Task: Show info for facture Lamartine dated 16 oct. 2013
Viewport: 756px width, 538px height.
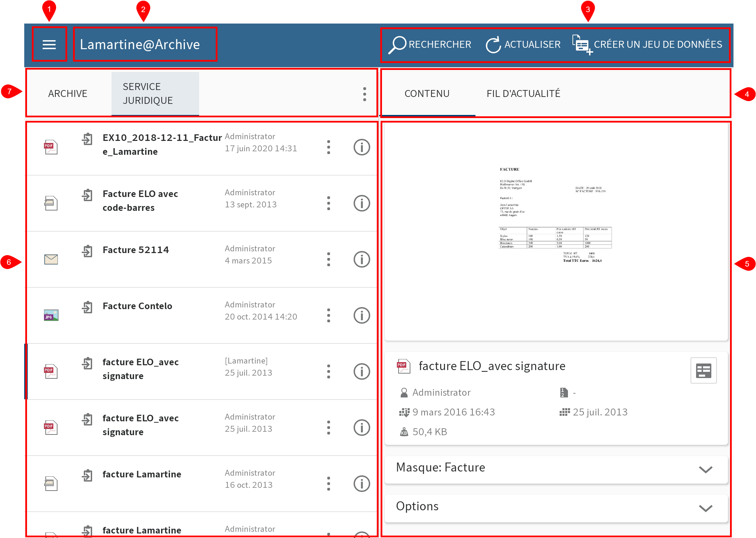Action: [x=362, y=484]
